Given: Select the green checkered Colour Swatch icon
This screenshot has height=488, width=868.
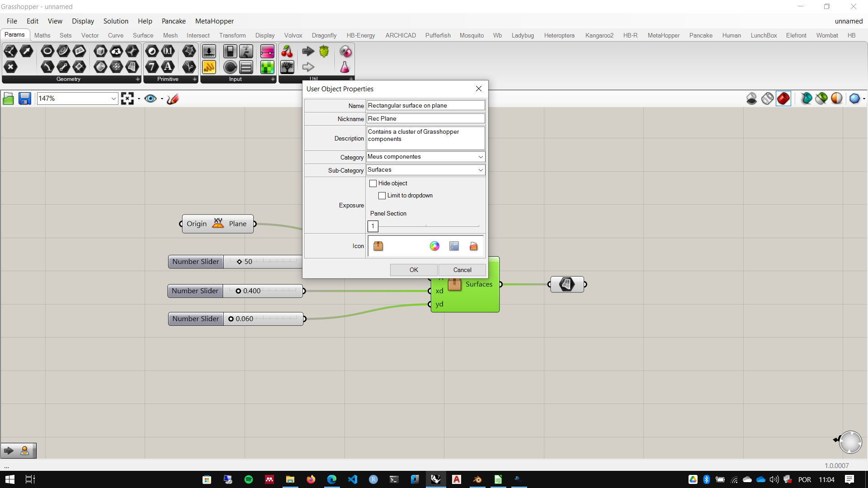Looking at the screenshot, I should coord(267,67).
